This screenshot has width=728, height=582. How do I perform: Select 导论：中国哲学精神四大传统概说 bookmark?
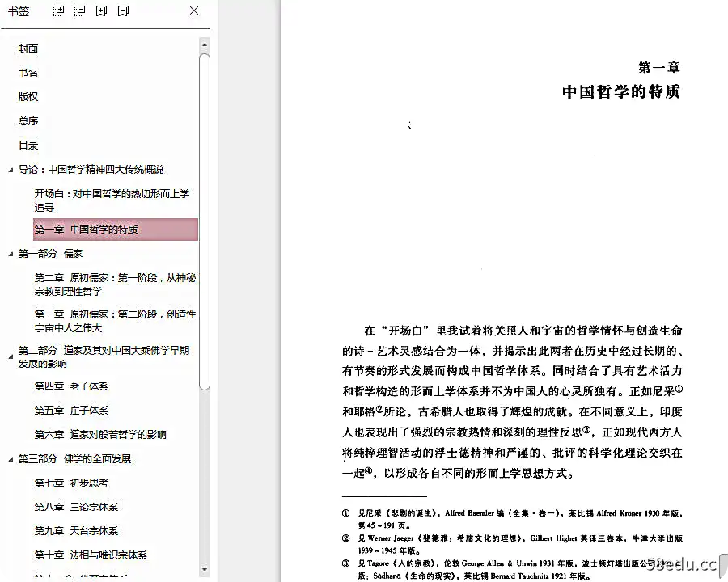(91, 170)
